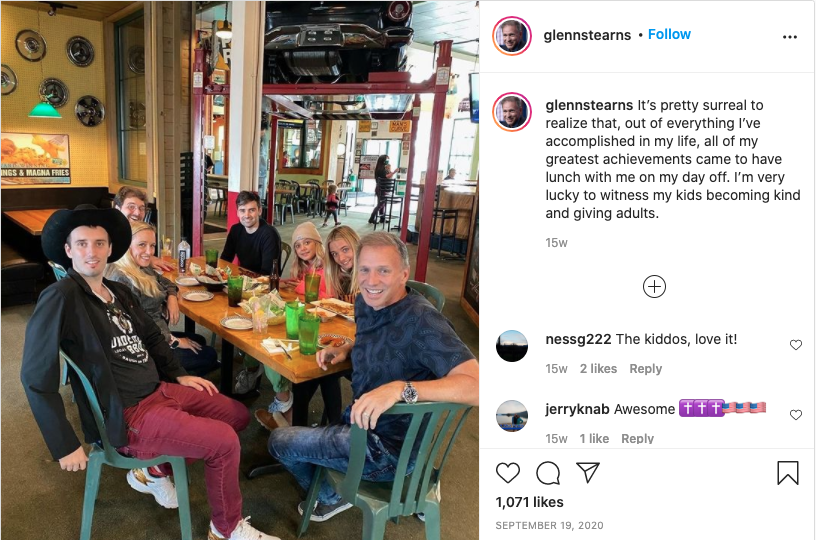Viewport: 816px width, 540px height.
Task: Load more comments with plus circle
Action: (654, 287)
